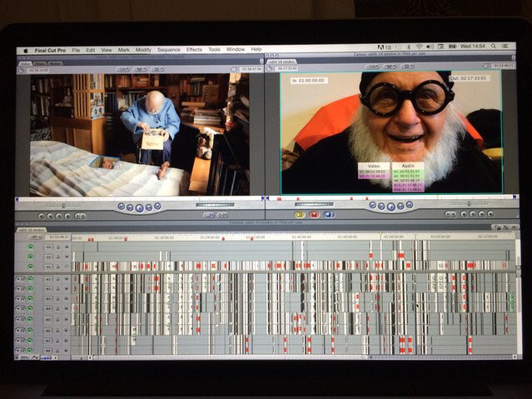Click Play In to Out in Viewer
The image size is (532, 399).
click(130, 207)
